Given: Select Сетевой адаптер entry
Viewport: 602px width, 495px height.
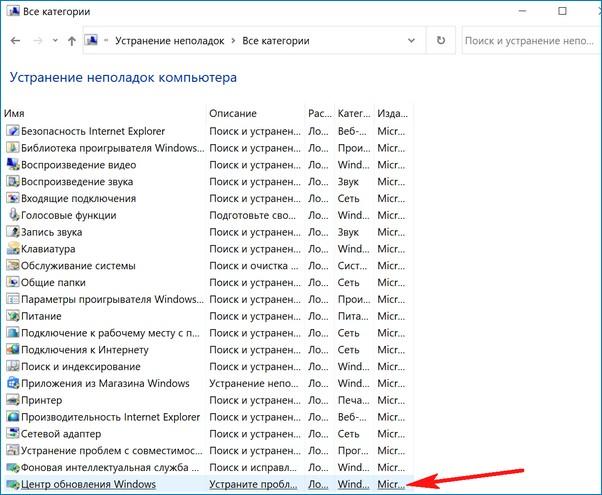Looking at the screenshot, I should tap(61, 434).
